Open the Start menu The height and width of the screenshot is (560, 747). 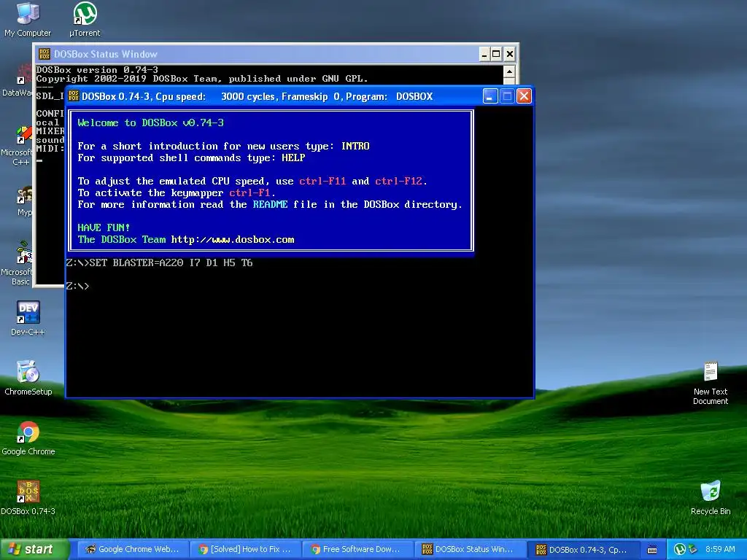tap(35, 550)
